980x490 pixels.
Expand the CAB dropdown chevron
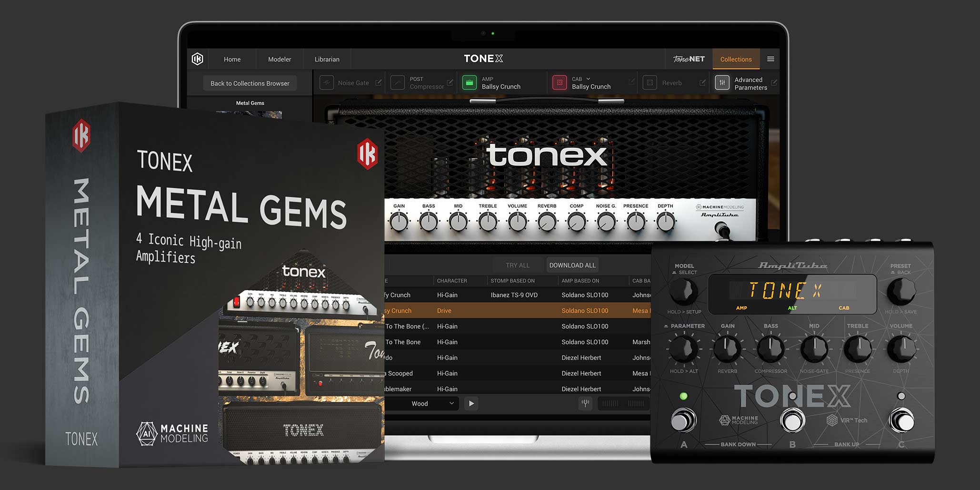588,79
